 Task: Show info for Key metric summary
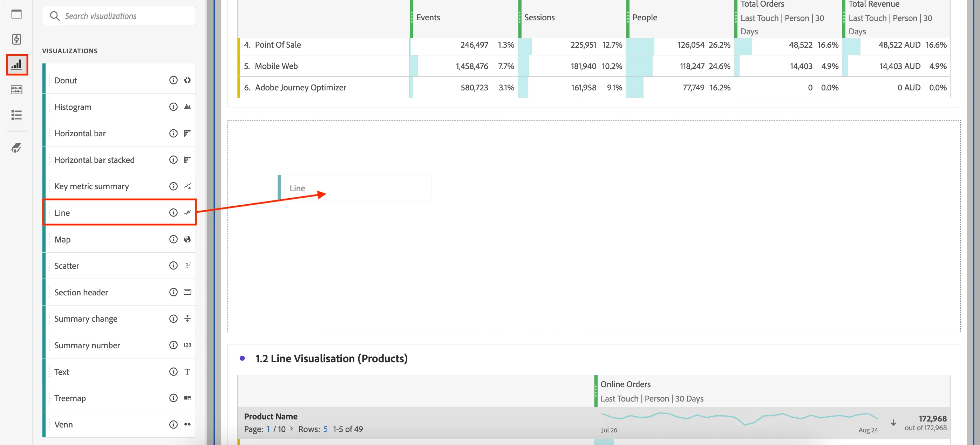click(173, 186)
